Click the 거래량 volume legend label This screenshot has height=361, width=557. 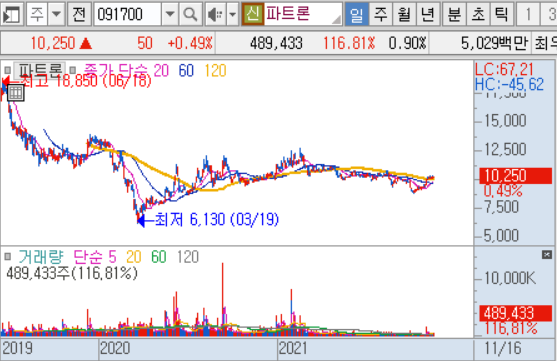point(41,257)
